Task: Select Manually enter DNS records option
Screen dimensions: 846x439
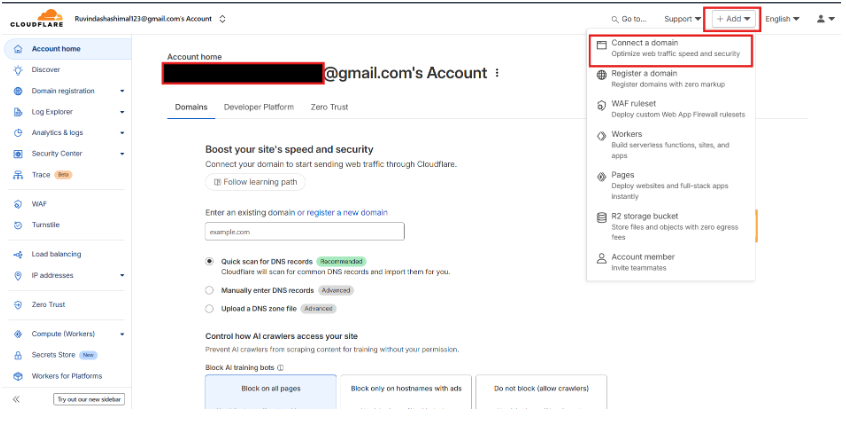Action: tap(210, 290)
